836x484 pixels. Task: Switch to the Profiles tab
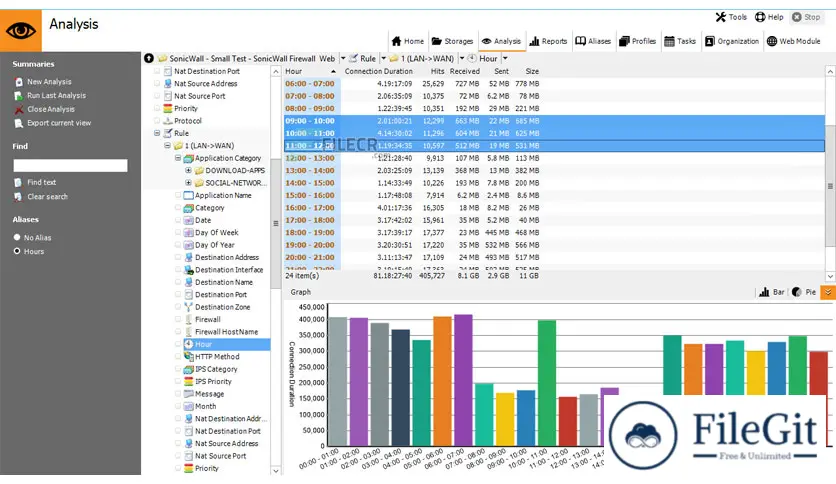coord(637,41)
